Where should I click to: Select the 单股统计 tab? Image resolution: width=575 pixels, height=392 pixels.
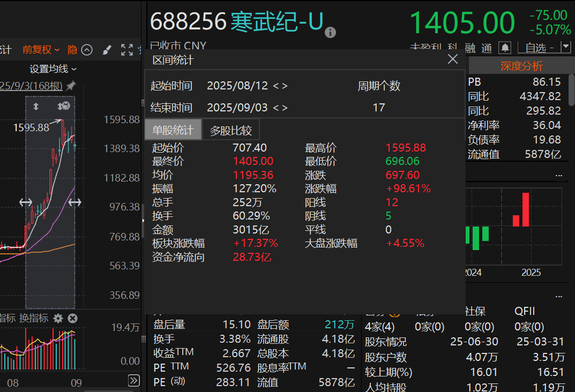[173, 130]
